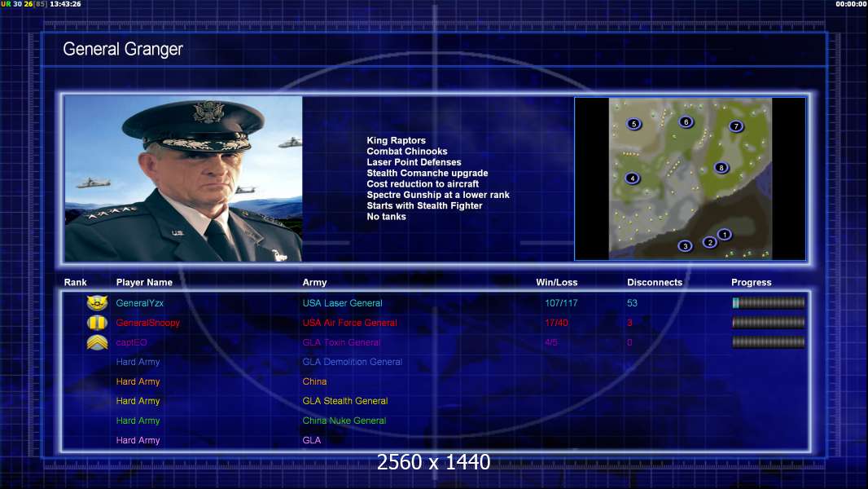Click player name GeneralYzx
868x489 pixels.
(139, 303)
